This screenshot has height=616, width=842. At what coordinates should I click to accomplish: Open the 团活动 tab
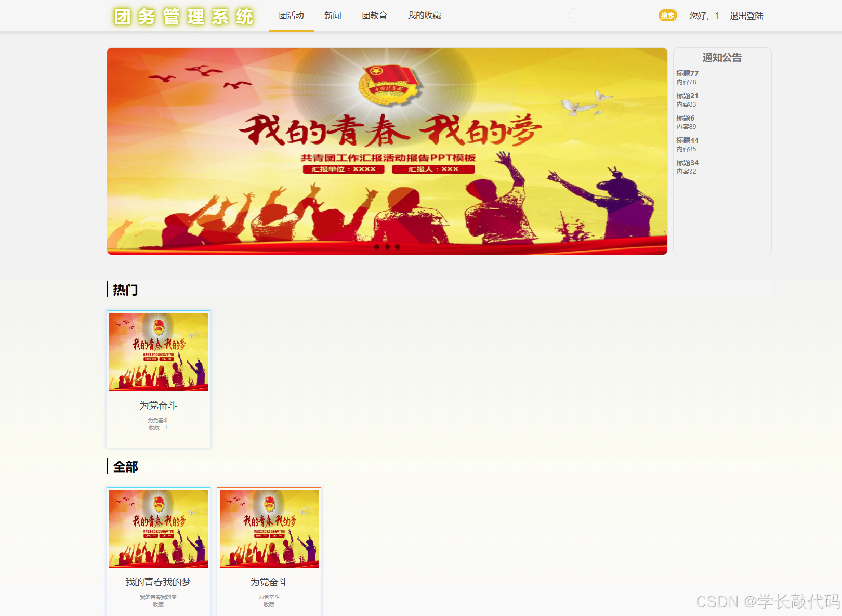pos(291,16)
